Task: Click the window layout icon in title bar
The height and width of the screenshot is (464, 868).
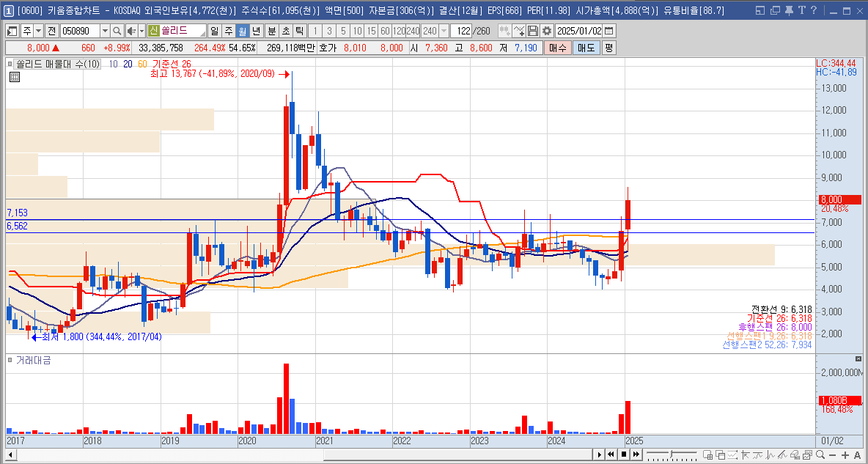Action: click(x=761, y=10)
